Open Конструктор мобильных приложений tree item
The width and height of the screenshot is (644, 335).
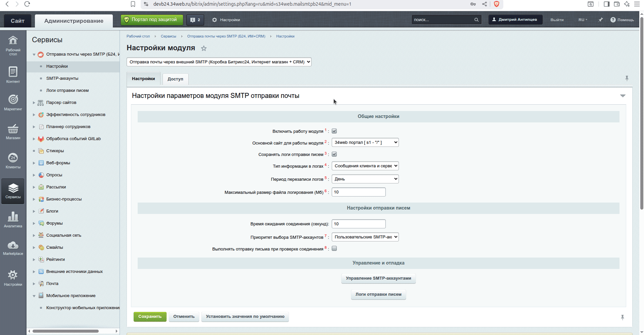[x=83, y=308]
